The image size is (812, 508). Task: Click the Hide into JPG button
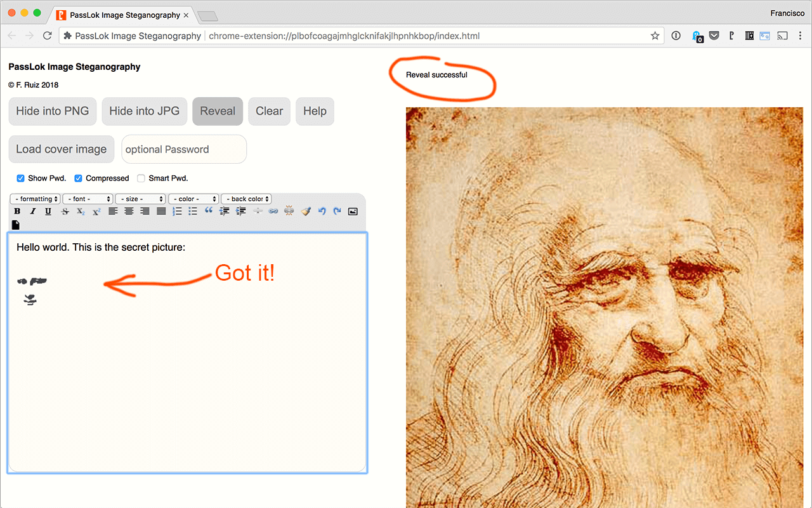(145, 111)
